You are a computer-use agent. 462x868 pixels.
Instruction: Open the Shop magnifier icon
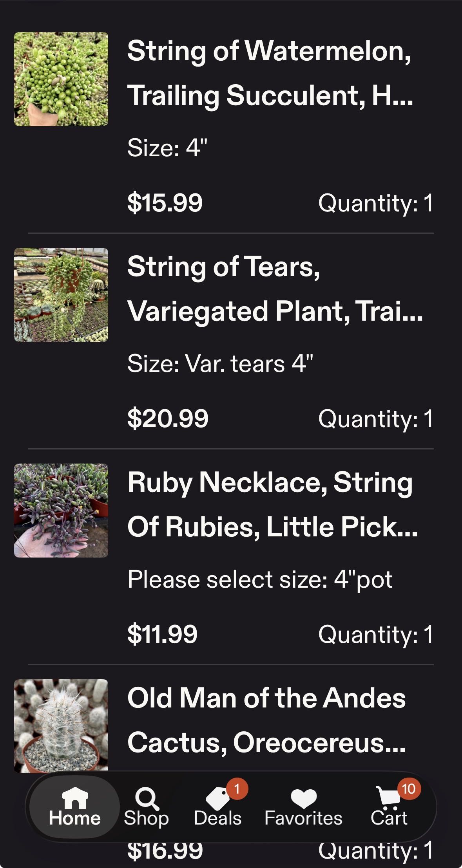click(x=147, y=798)
